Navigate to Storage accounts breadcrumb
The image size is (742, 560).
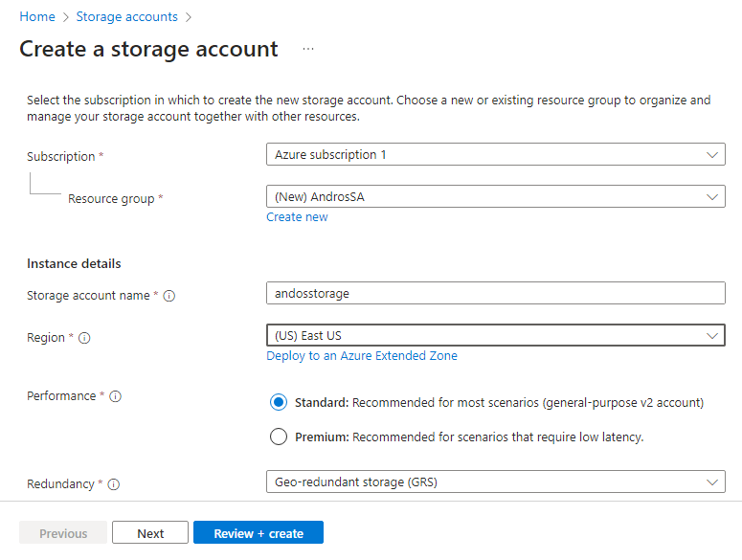[126, 16]
